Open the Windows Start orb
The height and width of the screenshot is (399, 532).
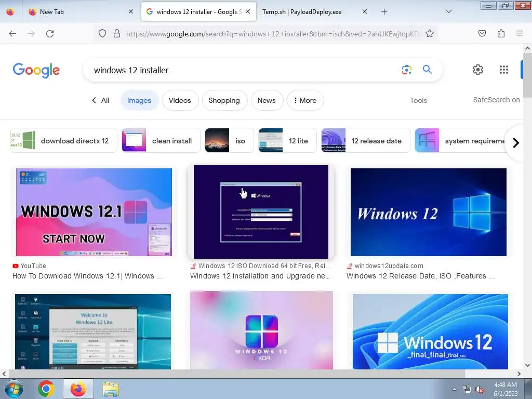point(14,389)
